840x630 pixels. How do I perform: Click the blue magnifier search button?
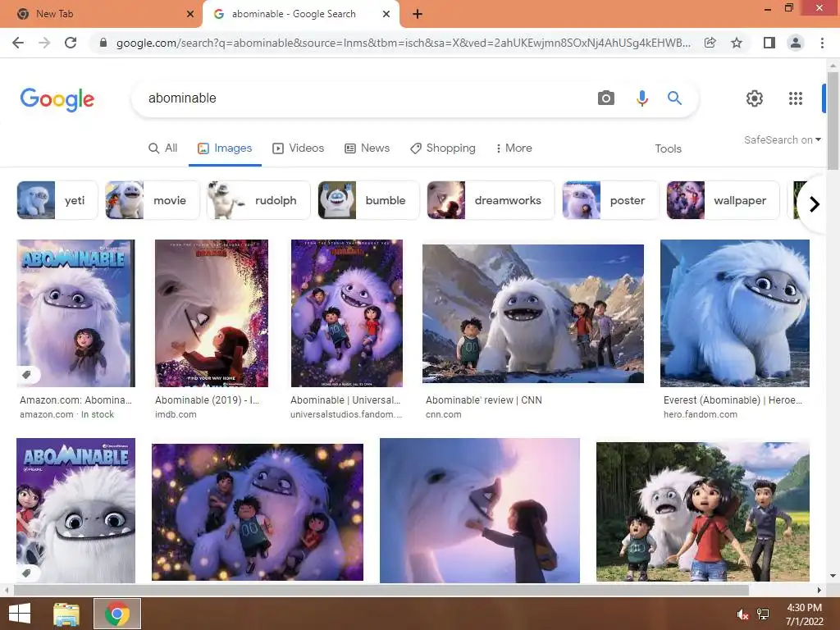point(674,98)
